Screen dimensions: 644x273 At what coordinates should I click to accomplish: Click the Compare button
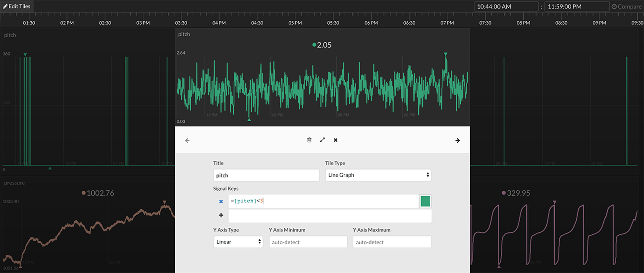(626, 7)
